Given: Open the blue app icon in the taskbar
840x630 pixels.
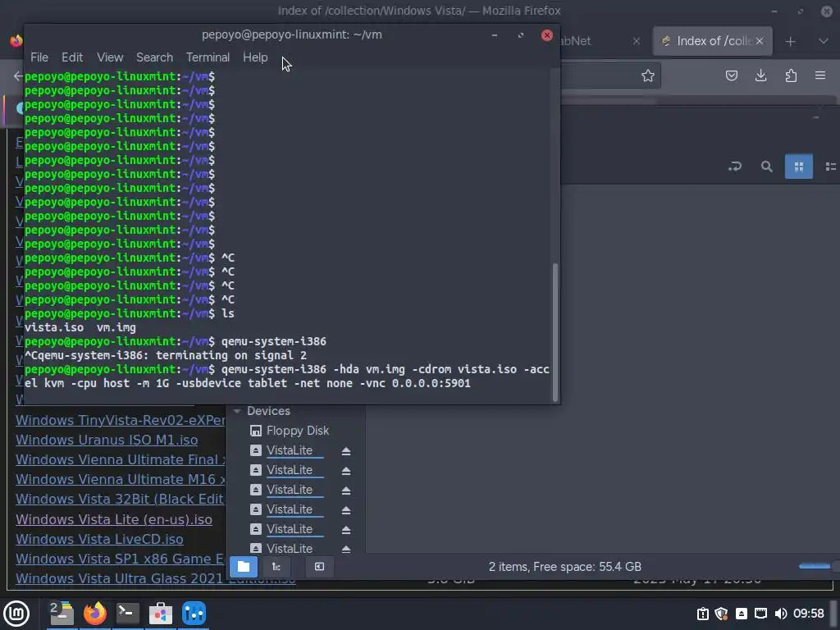Looking at the screenshot, I should [194, 614].
